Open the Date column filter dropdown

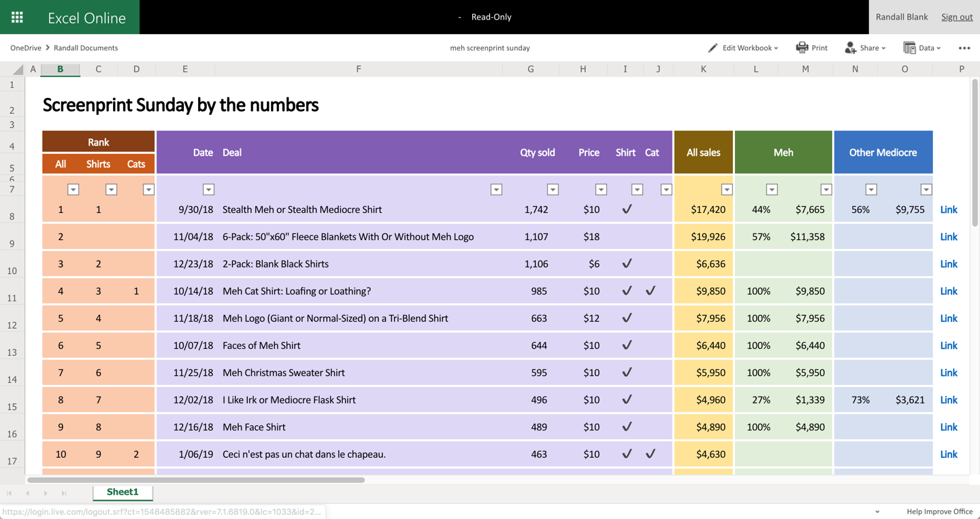[x=208, y=190]
